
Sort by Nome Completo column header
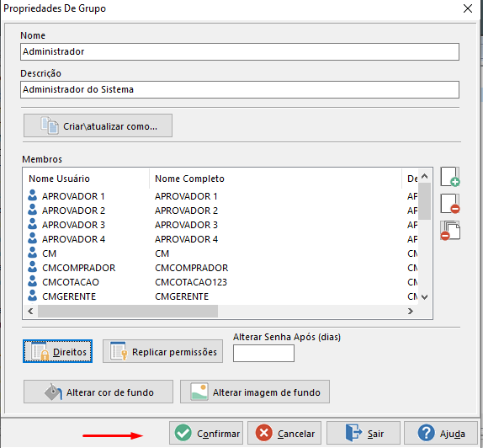(x=276, y=179)
